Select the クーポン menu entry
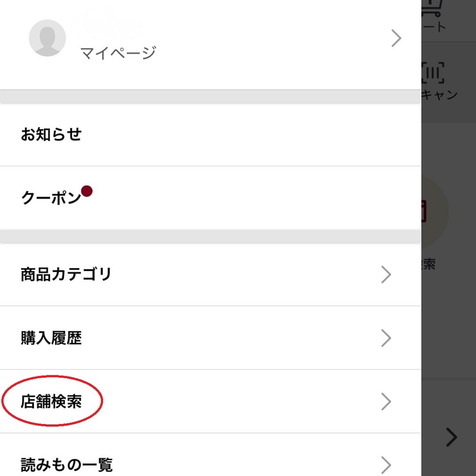The height and width of the screenshot is (476, 476). (210, 198)
